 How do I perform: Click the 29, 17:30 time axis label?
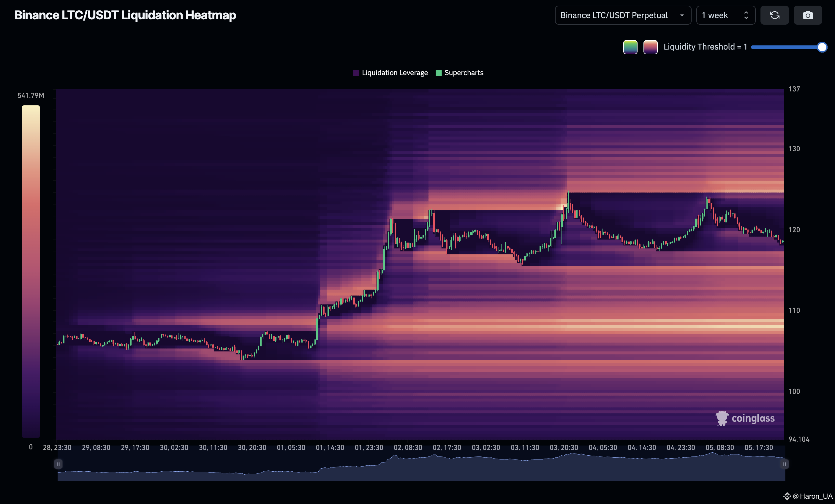[x=135, y=448]
